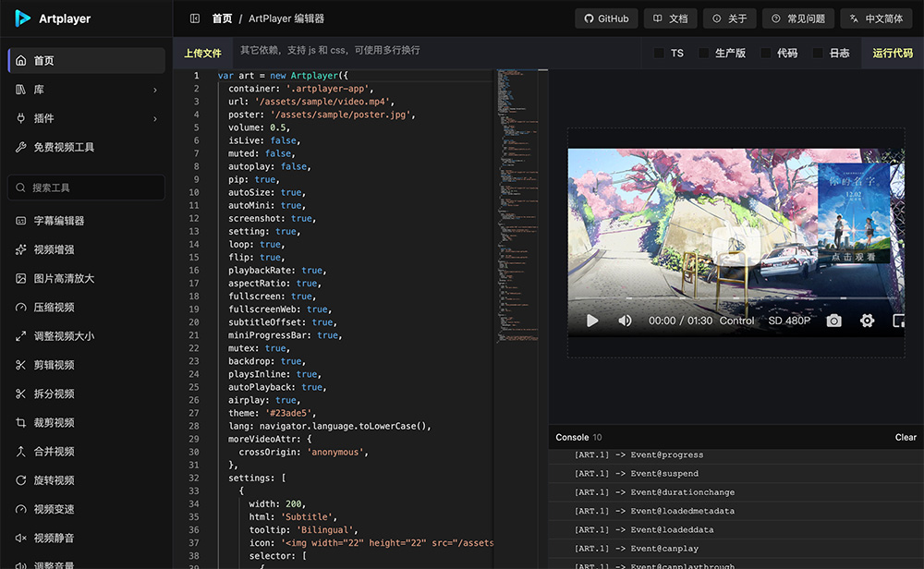Click the picture-in-picture icon in the player
Viewport: 924px width, 569px height.
(899, 321)
